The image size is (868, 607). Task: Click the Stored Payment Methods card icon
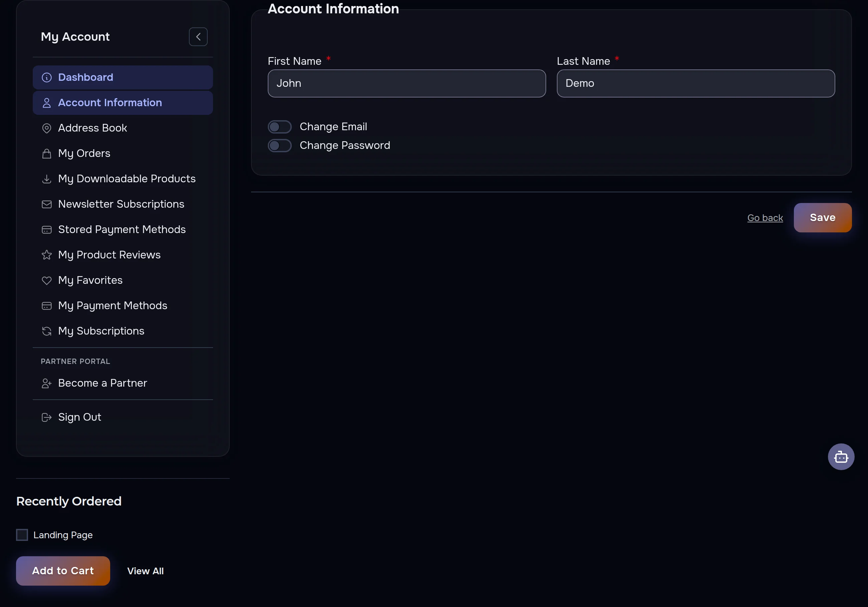46,230
